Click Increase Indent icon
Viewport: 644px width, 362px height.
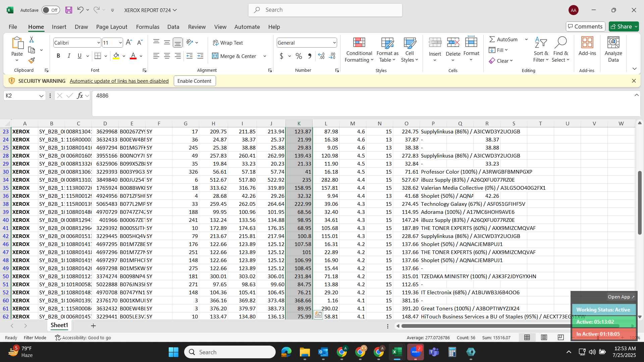pos(200,56)
